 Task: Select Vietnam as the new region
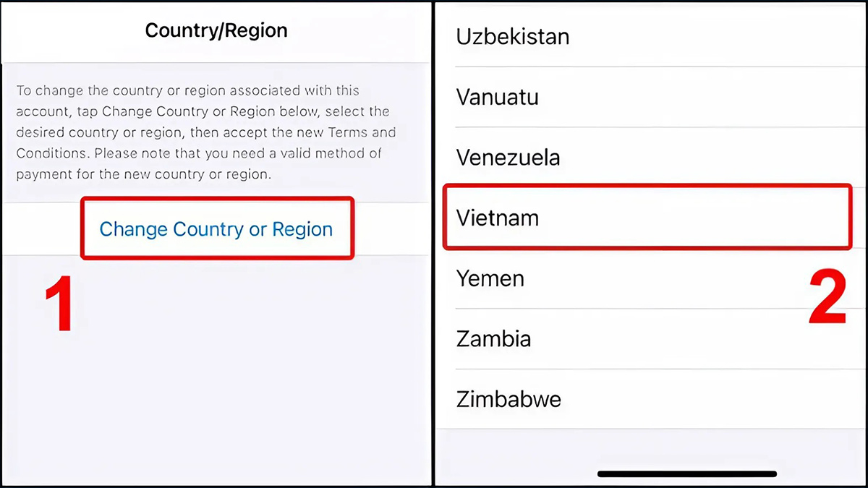click(x=498, y=218)
